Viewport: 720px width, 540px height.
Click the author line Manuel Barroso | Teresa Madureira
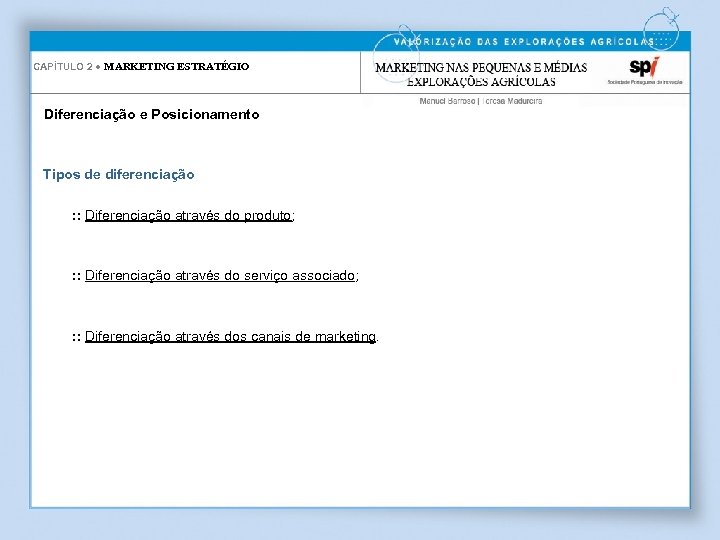pos(481,101)
